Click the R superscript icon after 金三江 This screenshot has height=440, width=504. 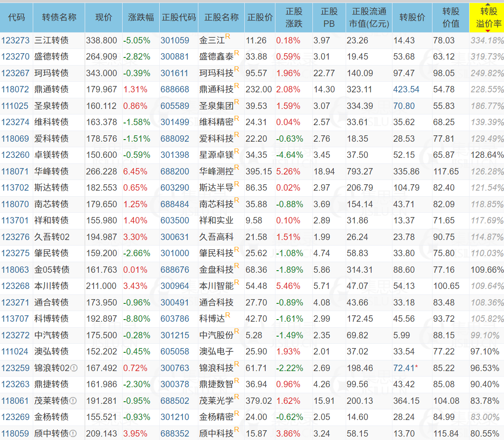click(228, 36)
